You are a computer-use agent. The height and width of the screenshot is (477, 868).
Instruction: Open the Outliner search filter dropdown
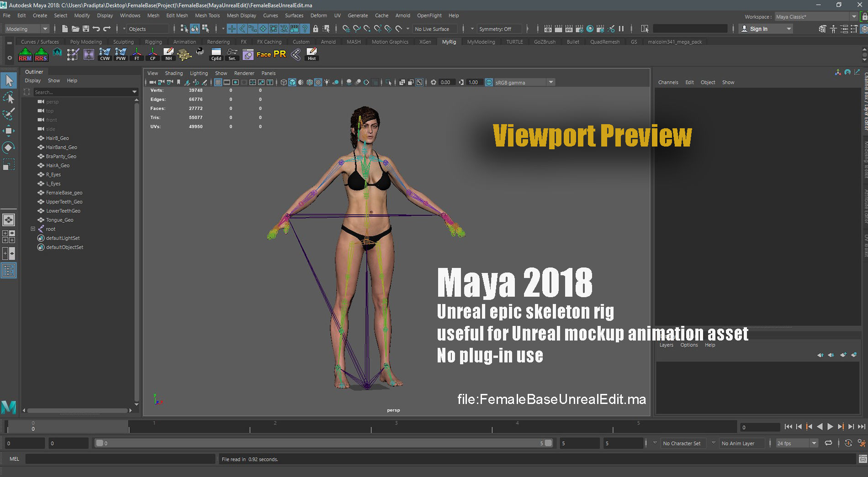pos(134,92)
